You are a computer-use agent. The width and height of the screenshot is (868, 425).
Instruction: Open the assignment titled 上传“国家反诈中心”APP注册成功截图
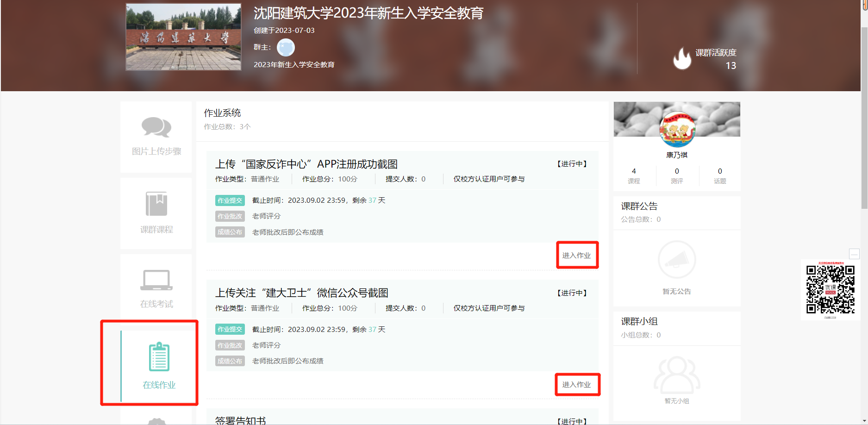(x=306, y=164)
